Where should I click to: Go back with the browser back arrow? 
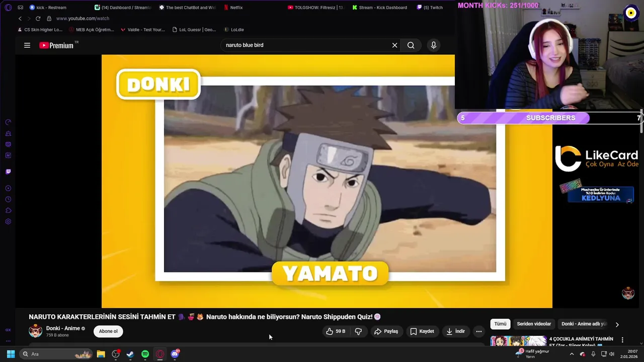pyautogui.click(x=20, y=19)
